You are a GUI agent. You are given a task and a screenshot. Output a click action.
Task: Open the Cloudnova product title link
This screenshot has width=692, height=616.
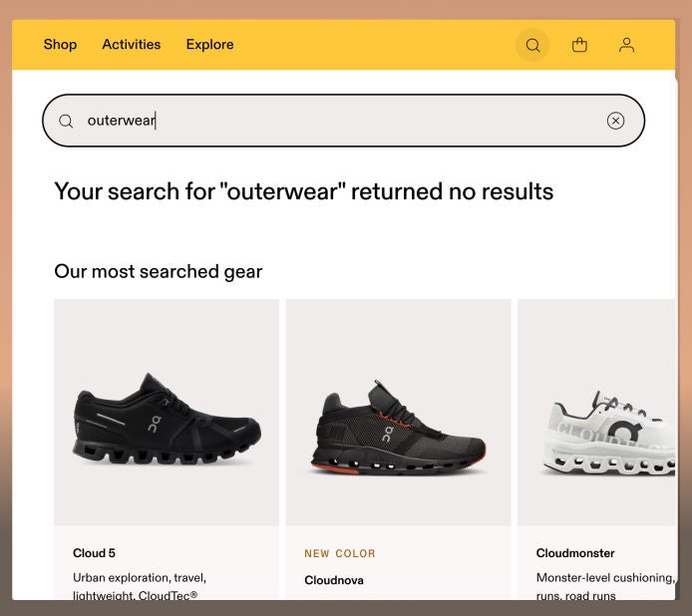[334, 580]
